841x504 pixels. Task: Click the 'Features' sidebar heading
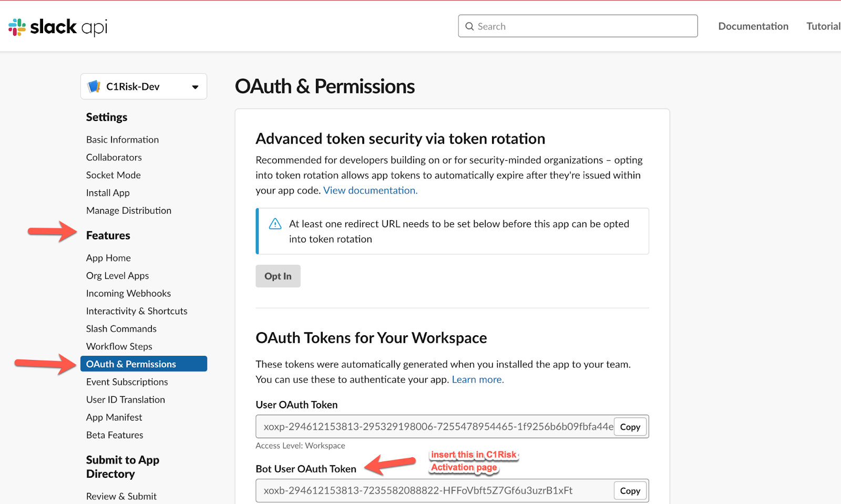coord(108,235)
